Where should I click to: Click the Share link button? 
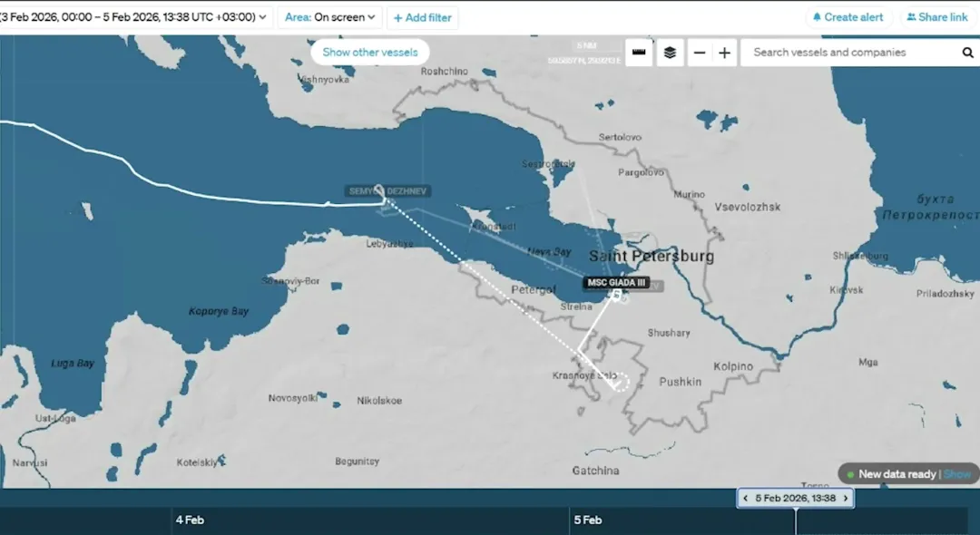[937, 17]
